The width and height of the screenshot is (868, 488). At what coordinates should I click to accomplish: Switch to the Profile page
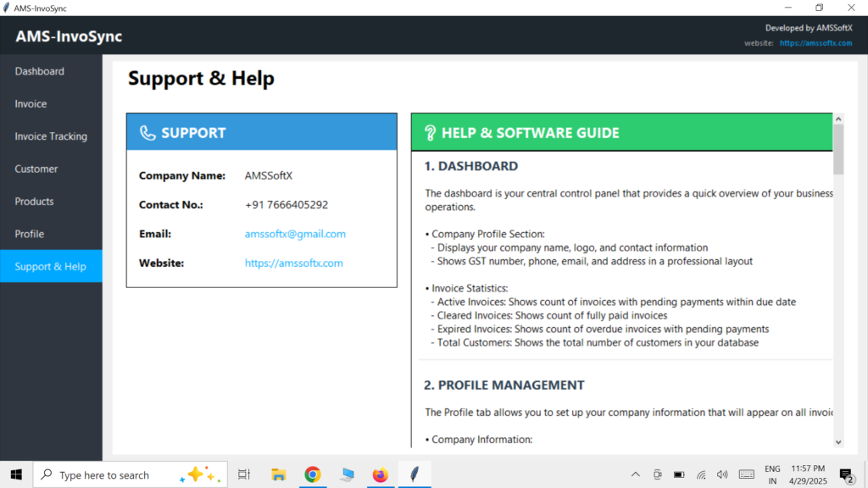tap(51, 234)
